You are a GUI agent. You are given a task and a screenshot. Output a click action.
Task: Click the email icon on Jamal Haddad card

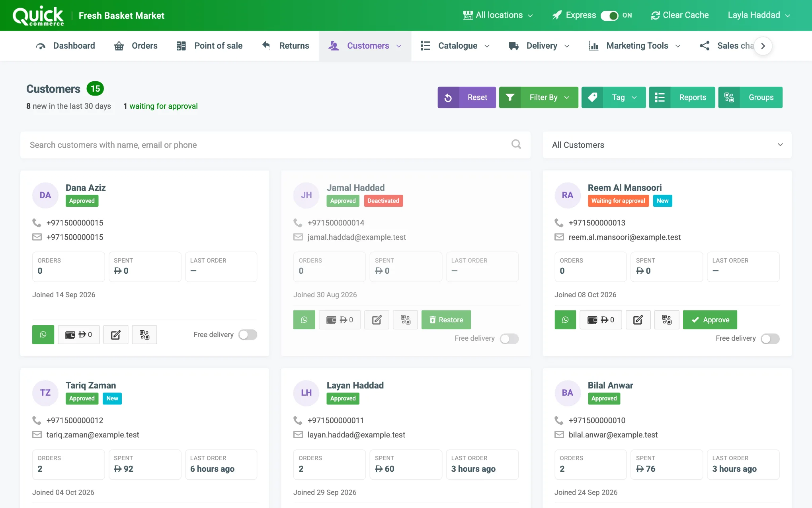tap(298, 237)
